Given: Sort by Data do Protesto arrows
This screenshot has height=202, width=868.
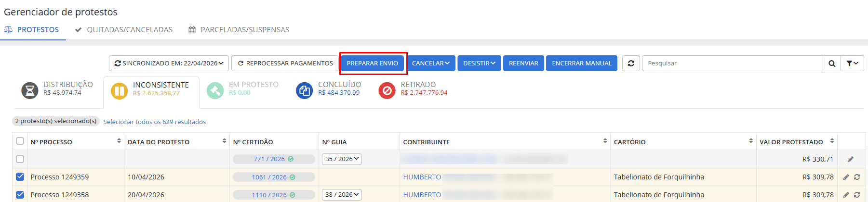Looking at the screenshot, I should (224, 141).
